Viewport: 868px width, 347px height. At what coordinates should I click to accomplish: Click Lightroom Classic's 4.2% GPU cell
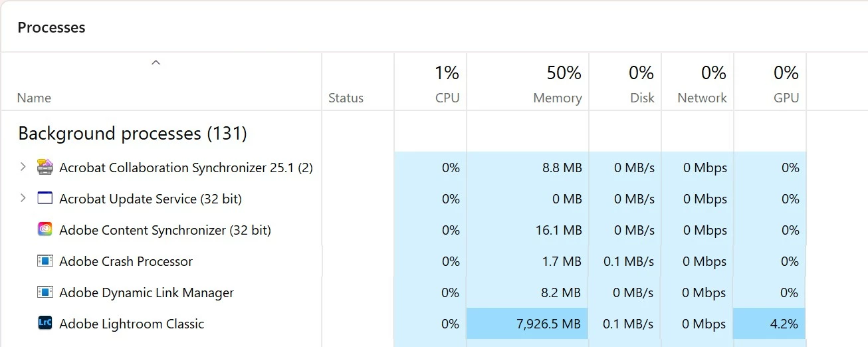tap(770, 324)
